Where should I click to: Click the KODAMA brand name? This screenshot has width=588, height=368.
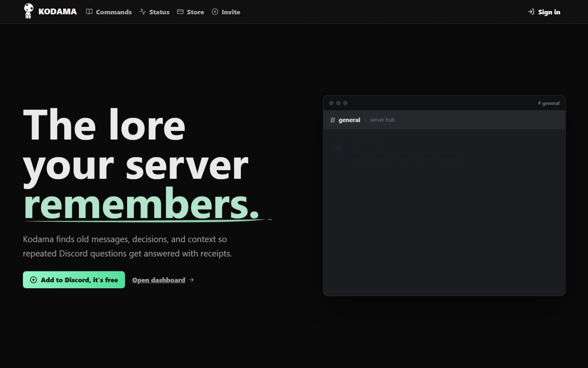tap(58, 12)
